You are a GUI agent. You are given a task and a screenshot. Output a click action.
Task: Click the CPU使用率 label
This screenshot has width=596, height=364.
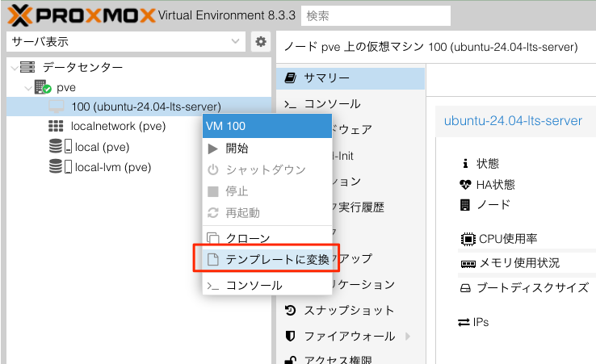tap(508, 239)
